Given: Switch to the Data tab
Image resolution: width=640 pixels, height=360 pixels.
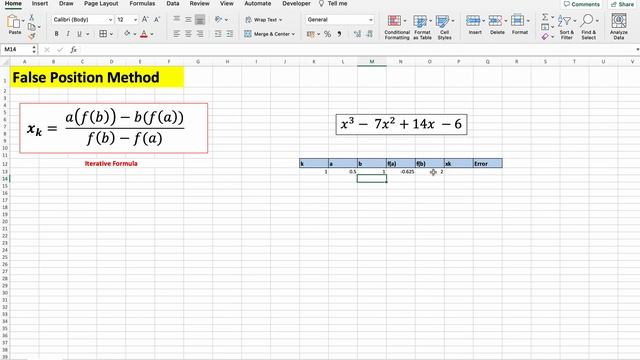Looking at the screenshot, I should 173,3.
